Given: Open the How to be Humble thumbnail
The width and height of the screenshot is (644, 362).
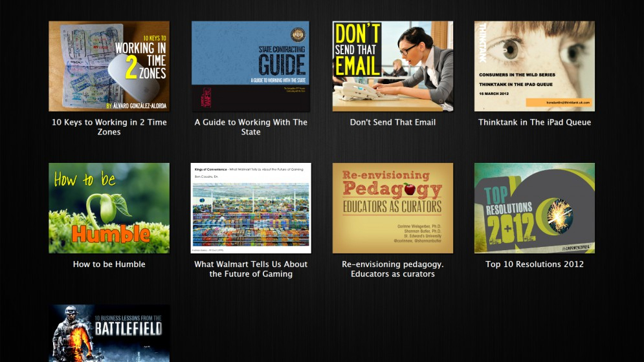Looking at the screenshot, I should 109,208.
